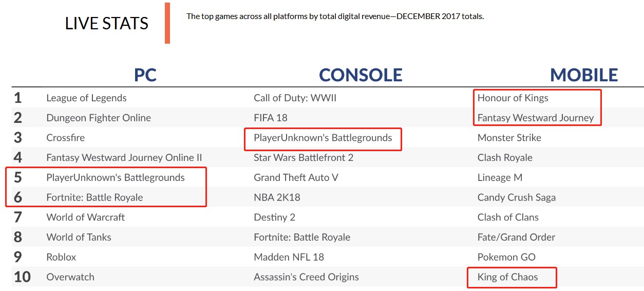Click Assassin's Creed Origins
Screen dimensions: 644x291
click(306, 277)
